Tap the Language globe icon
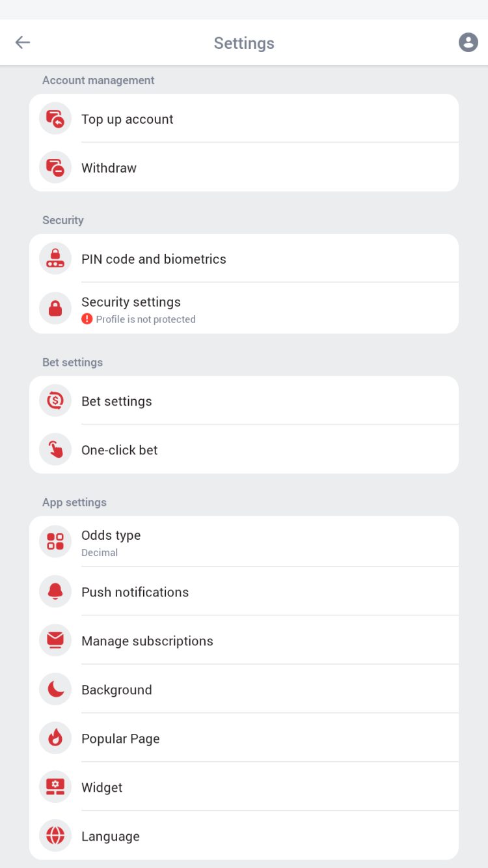 (x=55, y=836)
